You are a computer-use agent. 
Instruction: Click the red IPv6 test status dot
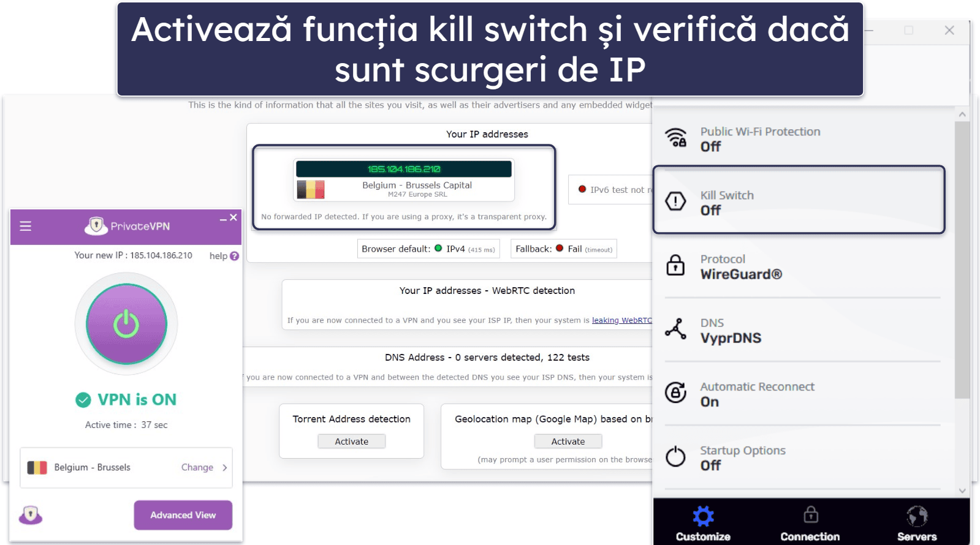(582, 189)
